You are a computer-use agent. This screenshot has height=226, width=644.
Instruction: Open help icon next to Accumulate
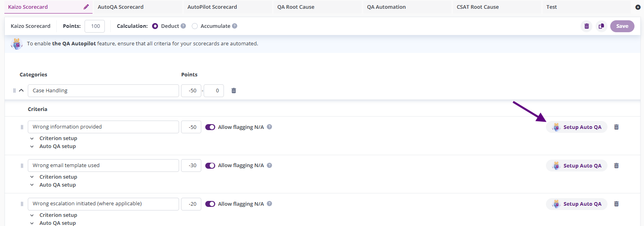(x=235, y=26)
